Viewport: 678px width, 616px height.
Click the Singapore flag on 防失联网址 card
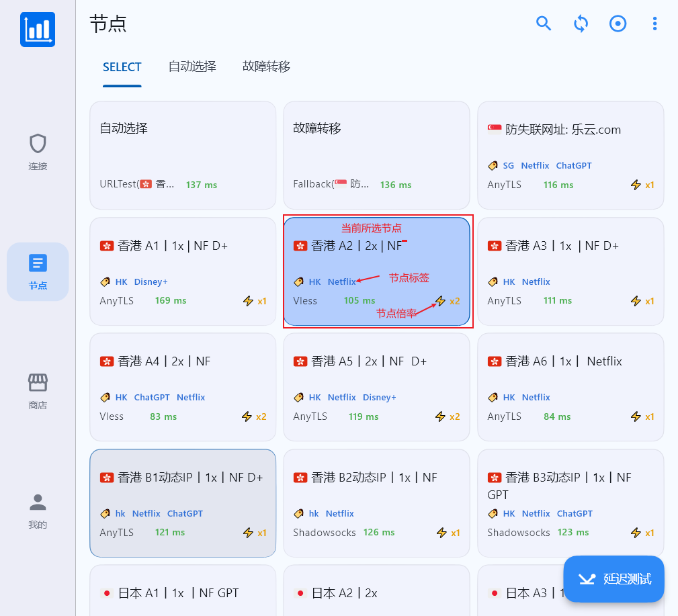pyautogui.click(x=495, y=129)
